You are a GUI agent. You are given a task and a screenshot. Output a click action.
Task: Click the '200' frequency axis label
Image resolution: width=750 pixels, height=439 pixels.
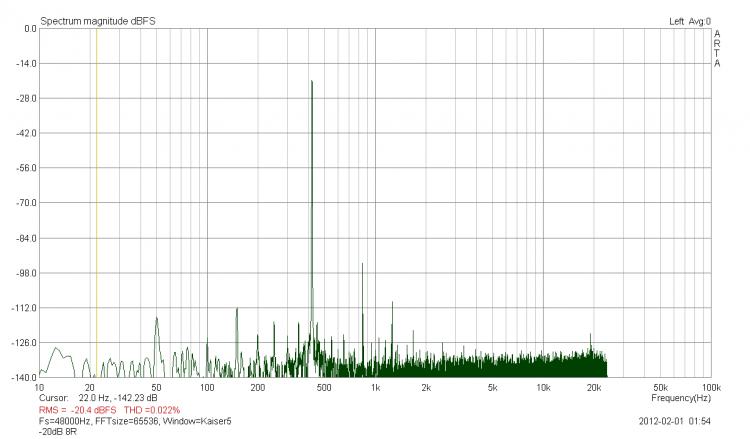tap(257, 387)
